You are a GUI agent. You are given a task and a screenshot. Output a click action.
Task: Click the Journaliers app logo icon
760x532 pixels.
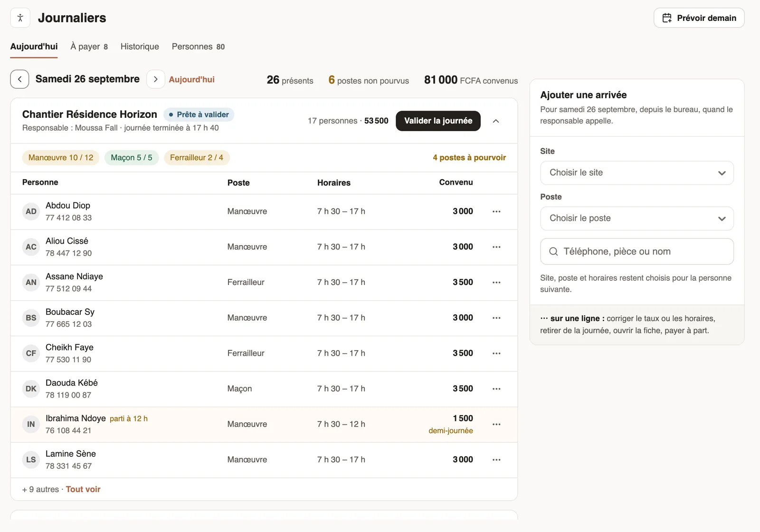point(20,18)
